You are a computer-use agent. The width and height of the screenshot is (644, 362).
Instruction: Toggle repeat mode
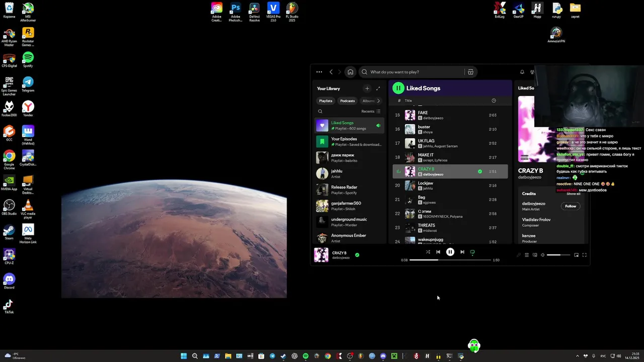coord(472,252)
